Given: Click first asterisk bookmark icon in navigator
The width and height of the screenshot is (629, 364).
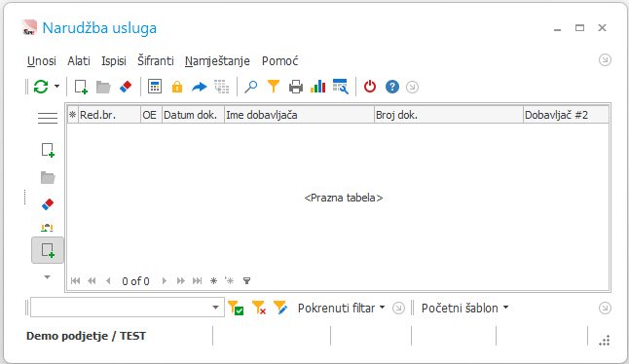Looking at the screenshot, I should [x=214, y=281].
